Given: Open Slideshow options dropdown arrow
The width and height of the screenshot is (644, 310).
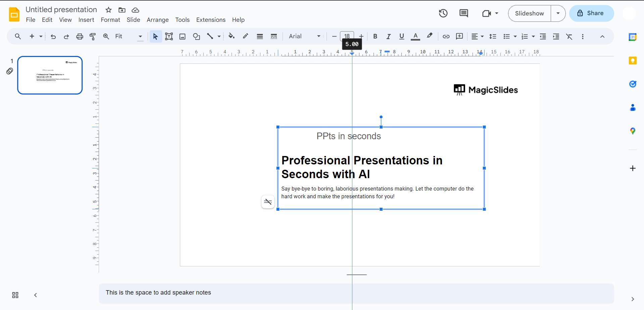Looking at the screenshot, I should pyautogui.click(x=558, y=13).
